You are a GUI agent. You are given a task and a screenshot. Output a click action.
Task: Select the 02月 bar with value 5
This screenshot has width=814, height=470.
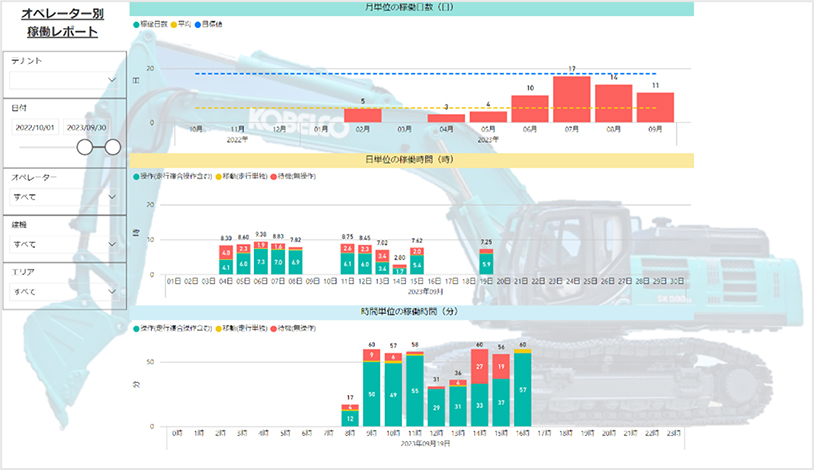[x=363, y=115]
